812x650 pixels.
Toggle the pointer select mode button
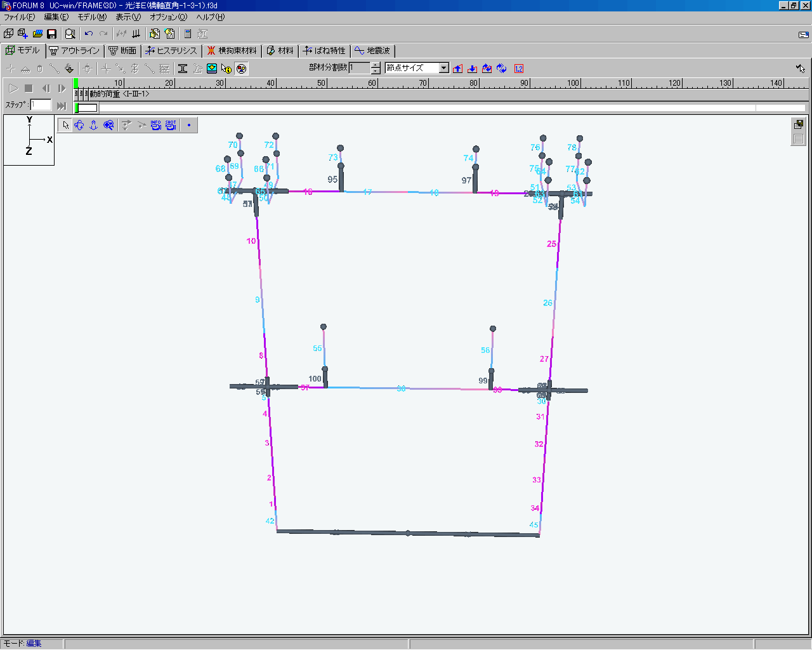65,125
